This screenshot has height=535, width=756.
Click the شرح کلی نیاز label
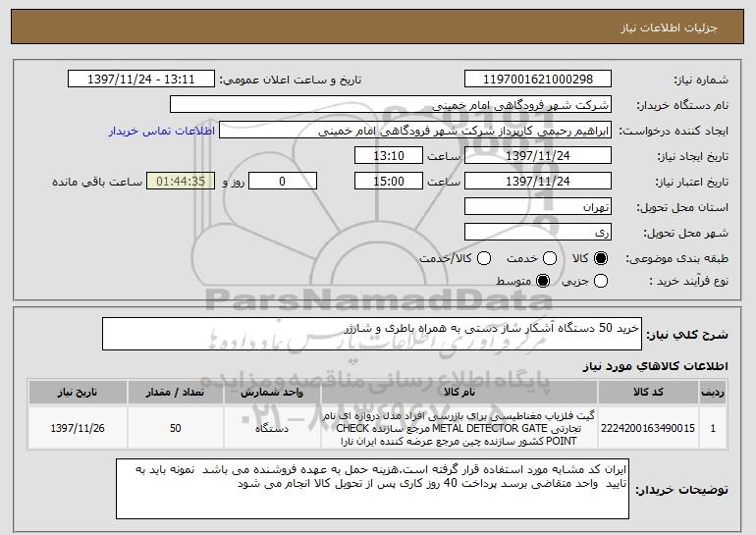687,335
